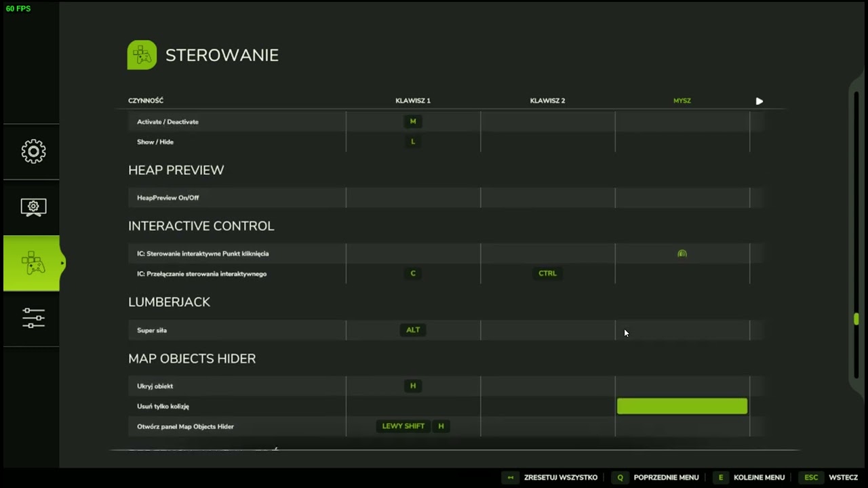Viewport: 868px width, 488px height.
Task: Click the M key binding for Activate / Deactivate
Action: pyautogui.click(x=413, y=121)
